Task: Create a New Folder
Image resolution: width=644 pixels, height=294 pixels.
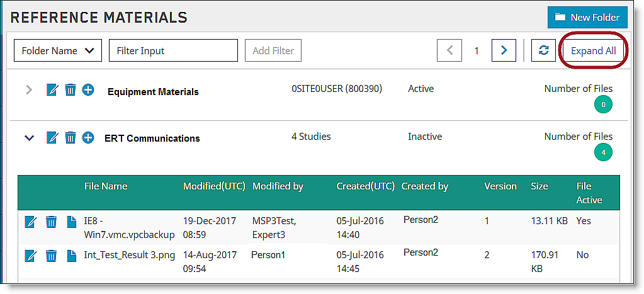Action: point(587,17)
